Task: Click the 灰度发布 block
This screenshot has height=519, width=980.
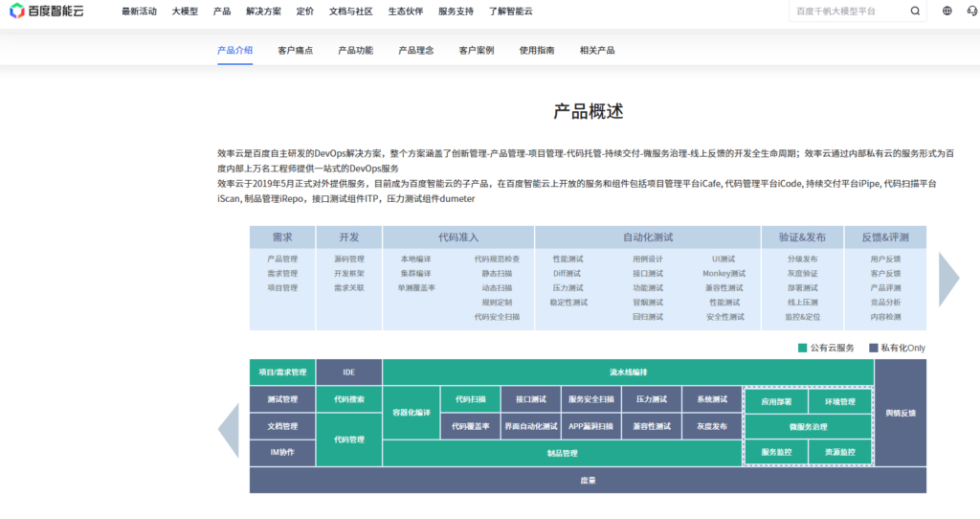Action: [x=712, y=426]
